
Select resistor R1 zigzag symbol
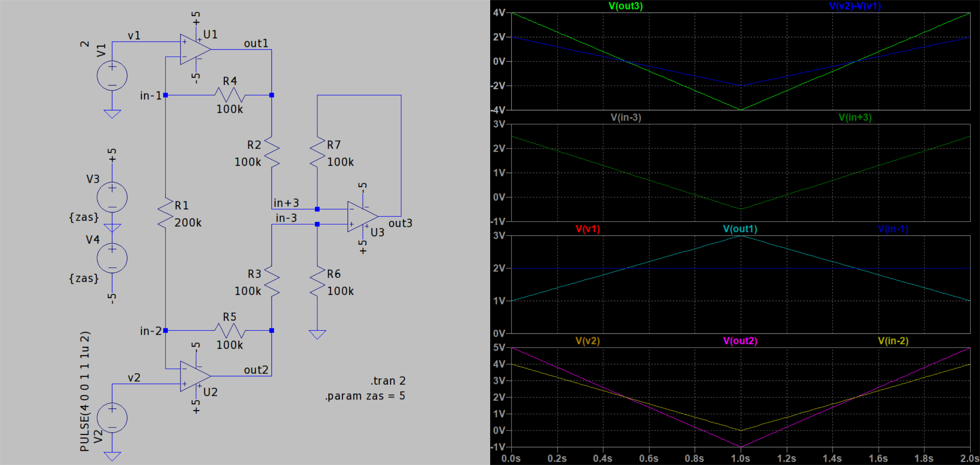point(166,213)
